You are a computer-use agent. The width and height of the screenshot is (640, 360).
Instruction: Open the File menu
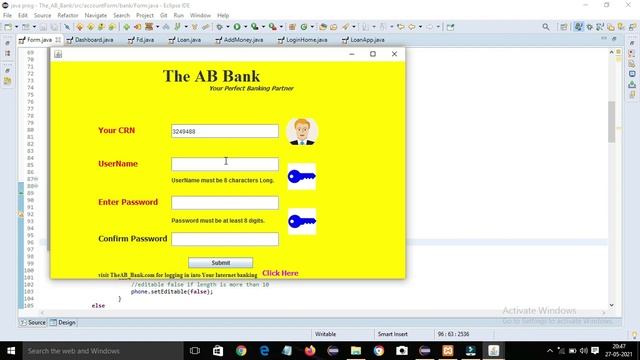tap(7, 15)
